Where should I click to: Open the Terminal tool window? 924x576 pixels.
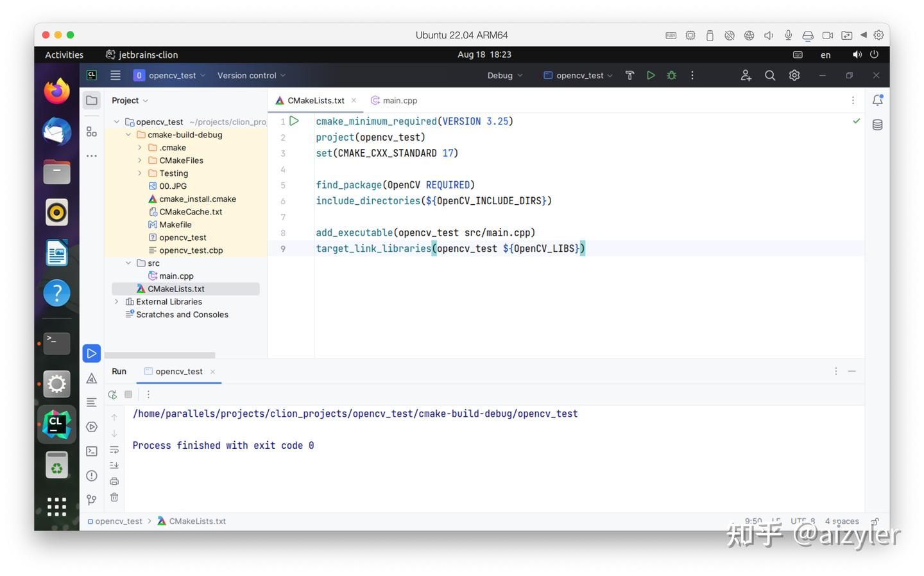click(x=92, y=451)
